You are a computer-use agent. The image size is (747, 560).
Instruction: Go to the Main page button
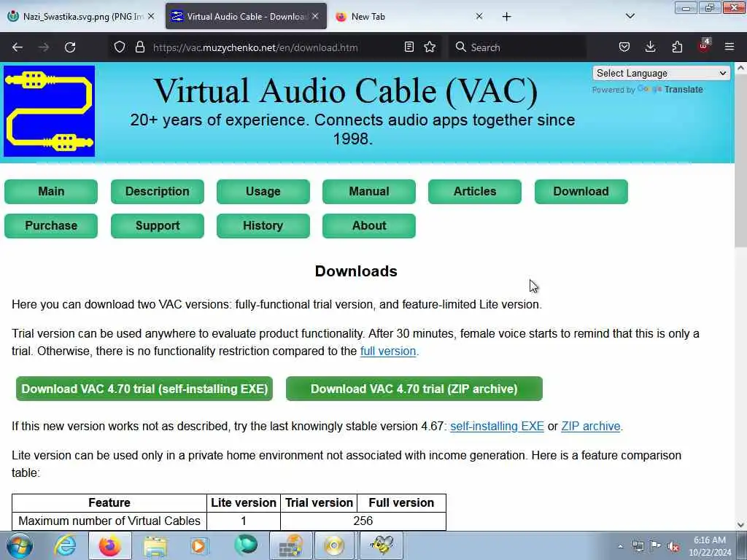coord(51,192)
